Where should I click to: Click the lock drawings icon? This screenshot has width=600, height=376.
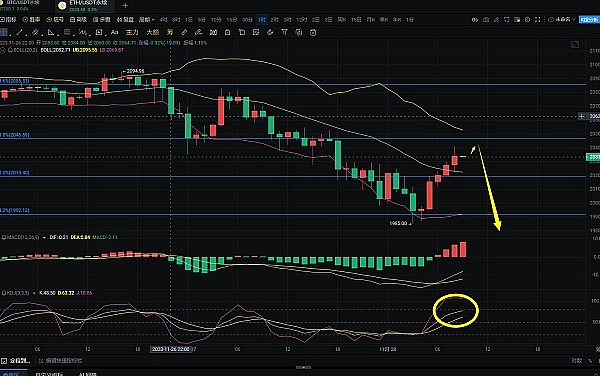pyautogui.click(x=227, y=33)
